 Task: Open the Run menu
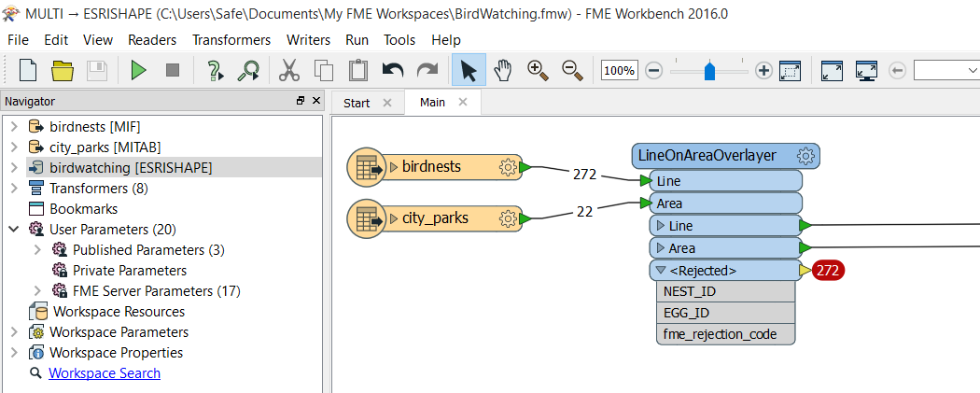(357, 40)
